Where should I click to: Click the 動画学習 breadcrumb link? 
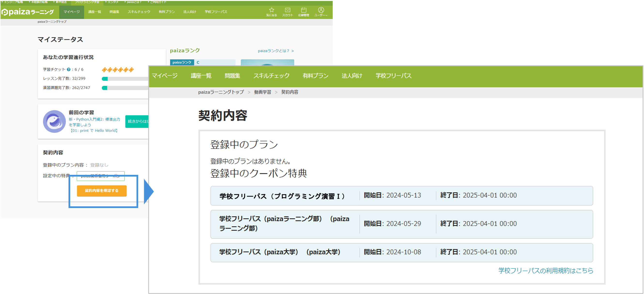click(262, 92)
